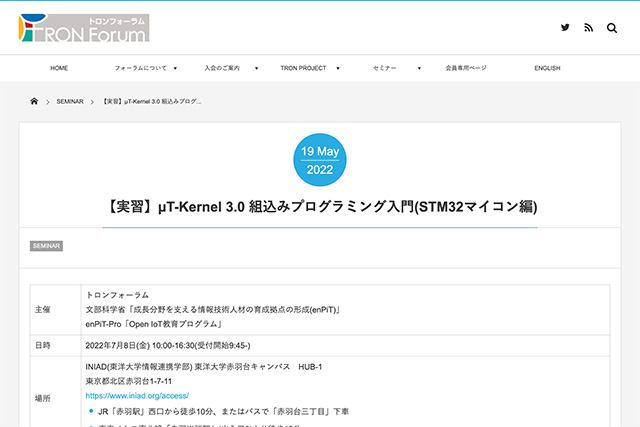Click the JR「赤羽駅」西口 access bullet text

click(223, 411)
